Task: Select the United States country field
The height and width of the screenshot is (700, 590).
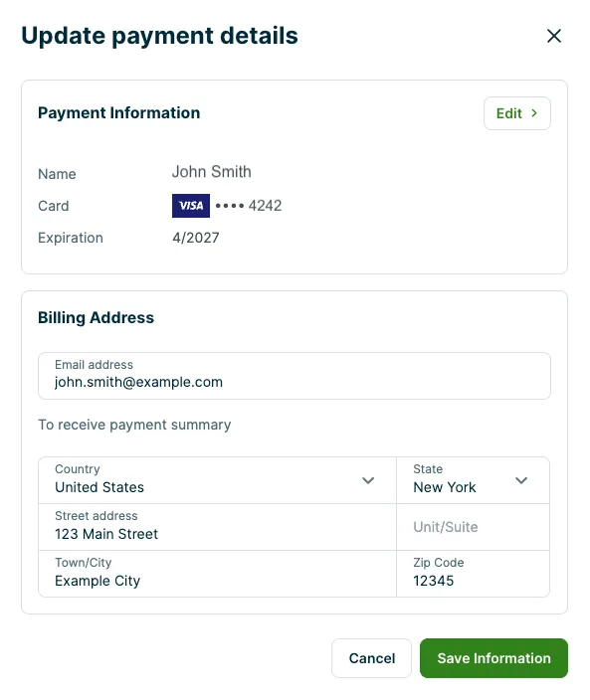Action: click(218, 480)
